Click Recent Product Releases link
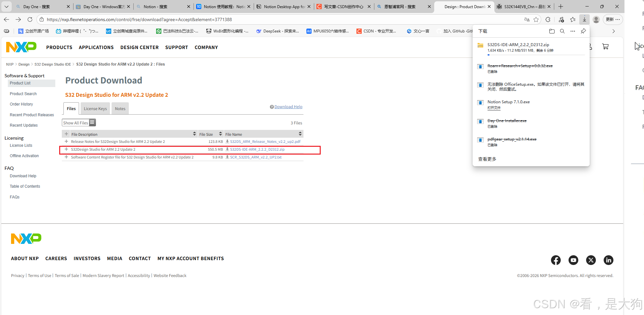Image resolution: width=644 pixels, height=315 pixels. pyautogui.click(x=32, y=115)
